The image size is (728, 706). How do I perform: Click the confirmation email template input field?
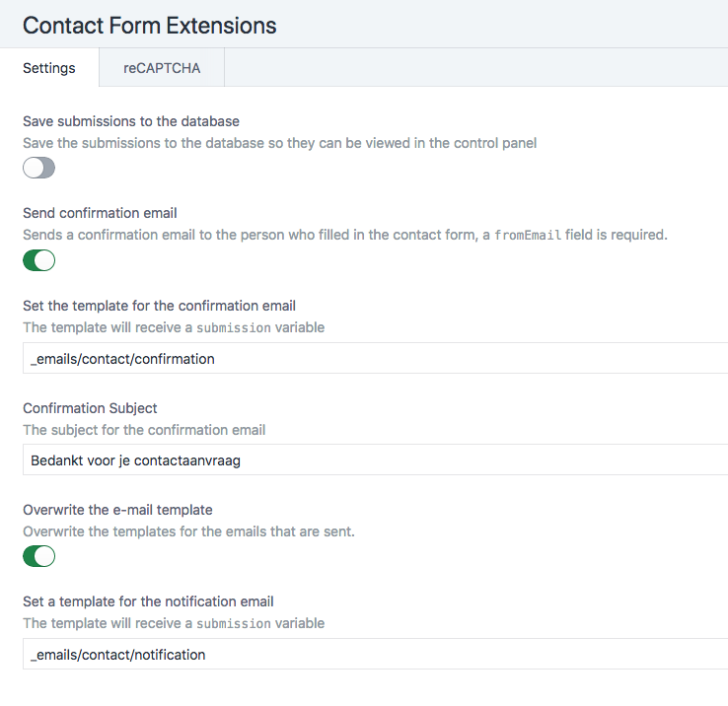pyautogui.click(x=375, y=359)
